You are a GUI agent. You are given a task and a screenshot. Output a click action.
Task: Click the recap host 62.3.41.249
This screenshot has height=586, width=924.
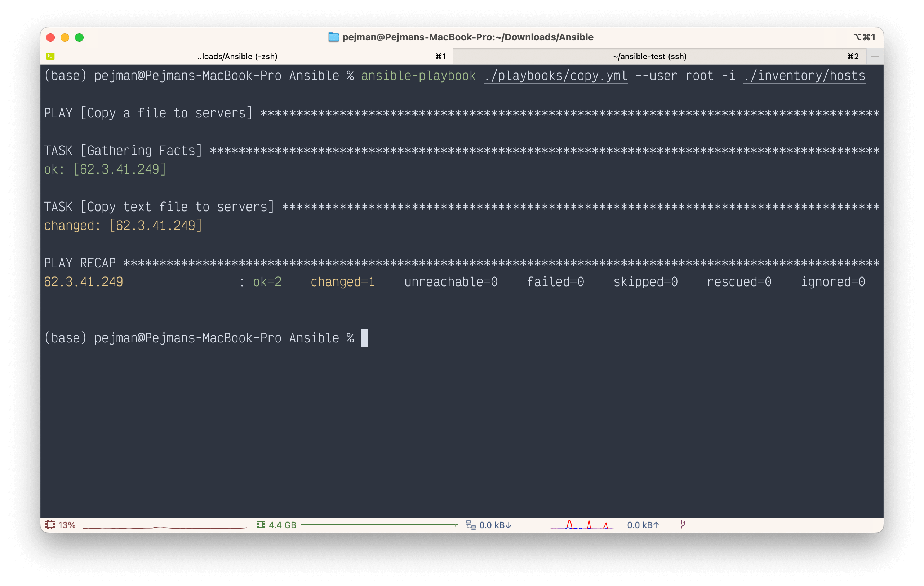tap(84, 282)
